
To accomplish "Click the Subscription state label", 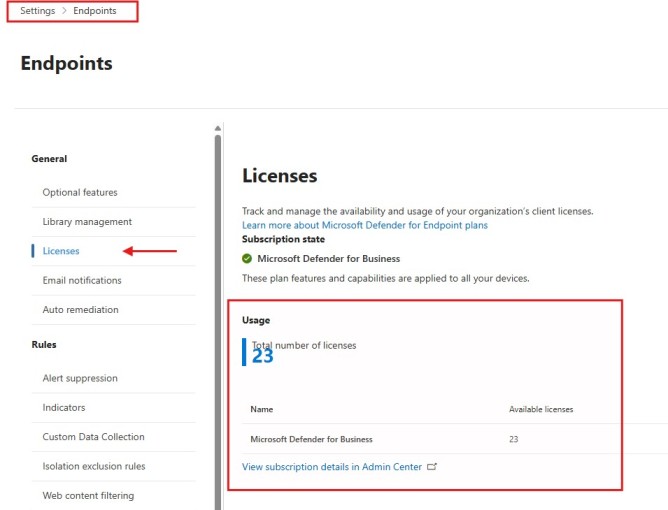I will pos(283,239).
